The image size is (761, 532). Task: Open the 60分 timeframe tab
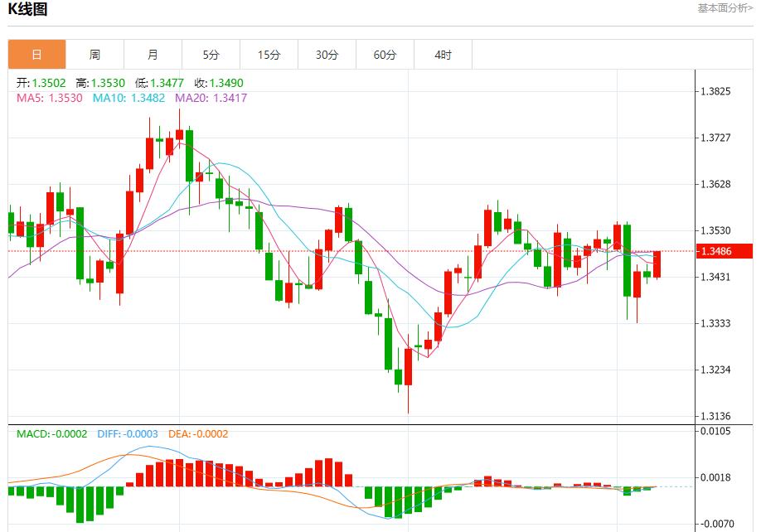click(x=385, y=54)
